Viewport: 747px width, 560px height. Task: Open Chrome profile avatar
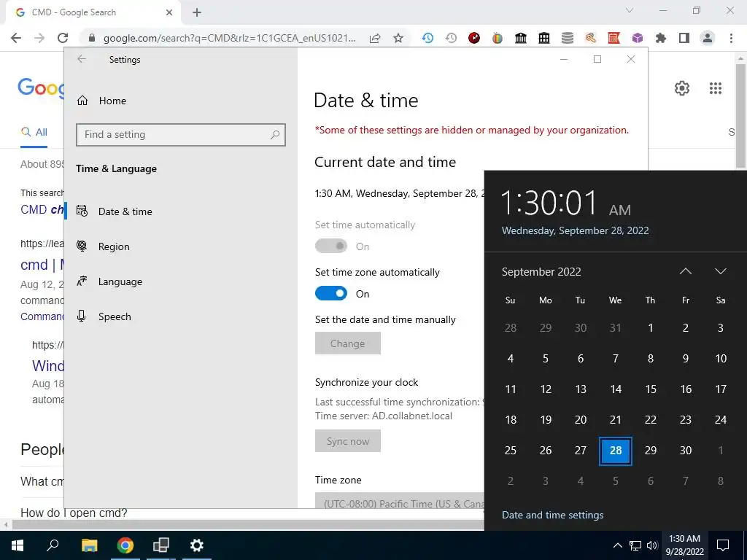[708, 38]
